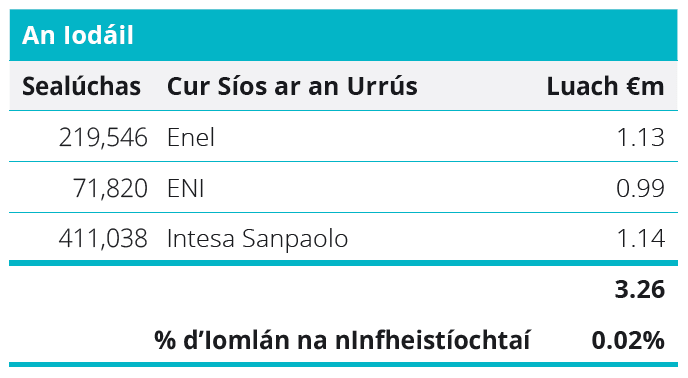The width and height of the screenshot is (688, 378).
Task: Select the Cur Síos ar an Urrús header
Action: pyautogui.click(x=292, y=86)
